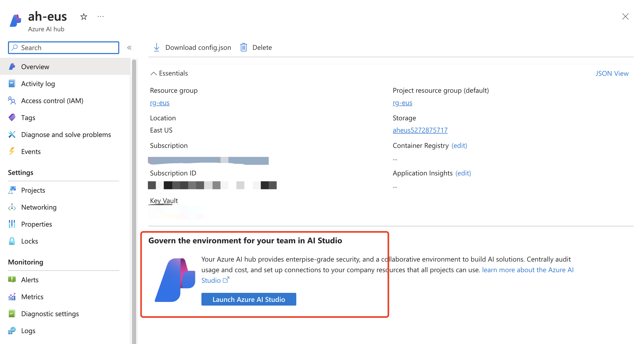
Task: Click Container Registry edit link
Action: 460,145
